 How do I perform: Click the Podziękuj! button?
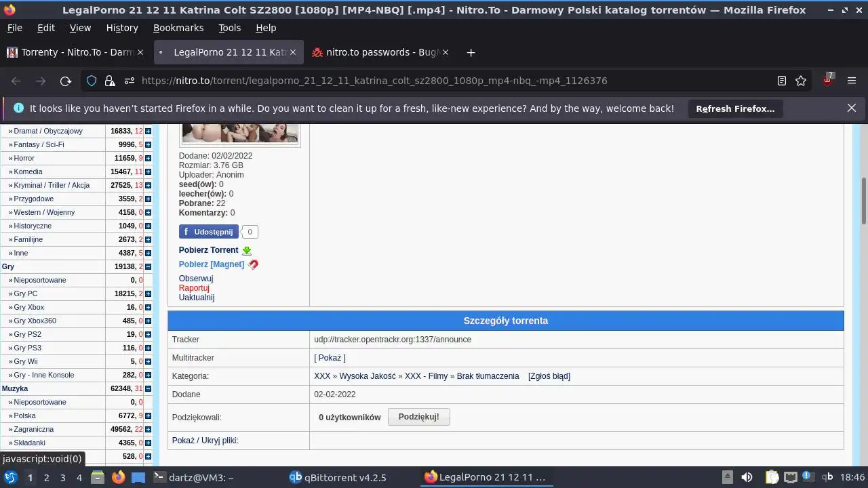click(x=418, y=417)
